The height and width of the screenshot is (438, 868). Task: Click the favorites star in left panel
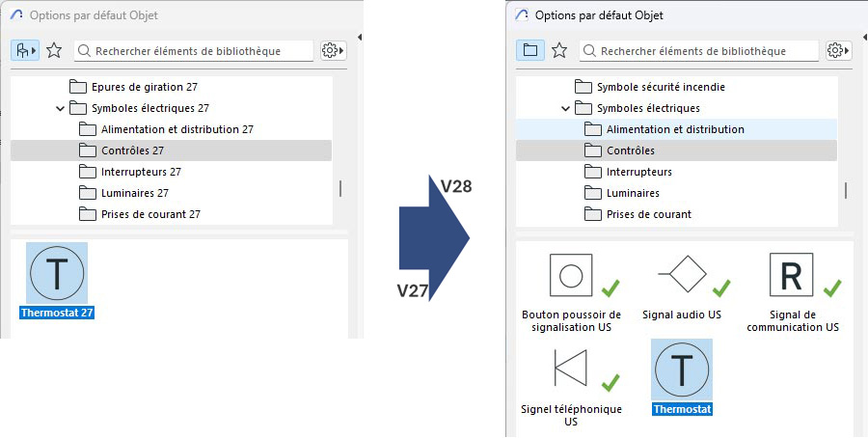pyautogui.click(x=54, y=51)
